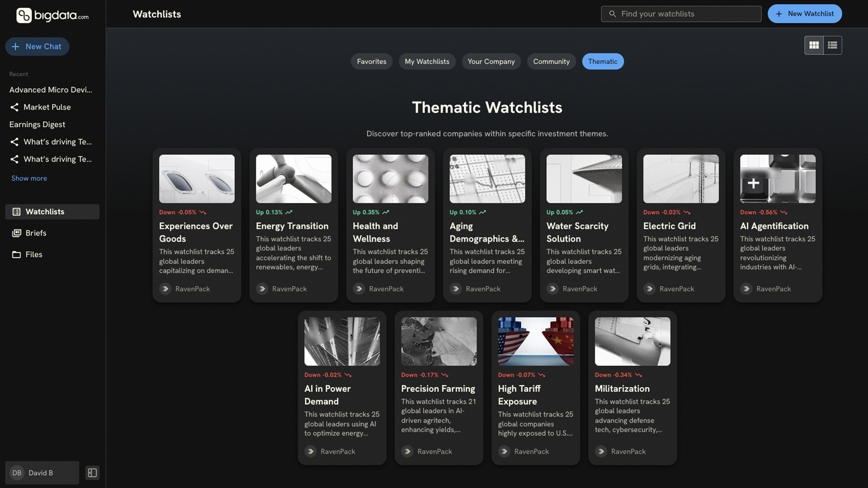Screen dimensions: 868x488
Task: Click RavenPack icon on Electric Grid card
Action: [x=649, y=289]
